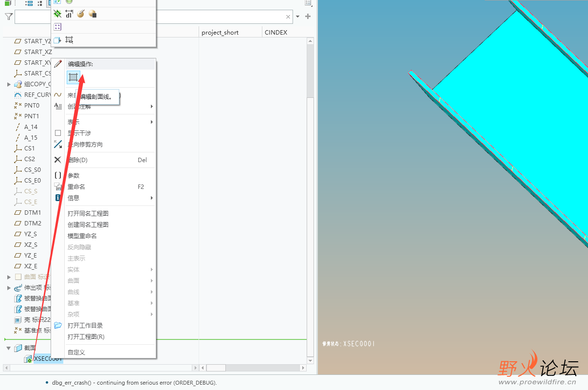Screen dimensions: 588x390
Task: Open the 表示 submenu arrow
Action: 152,122
